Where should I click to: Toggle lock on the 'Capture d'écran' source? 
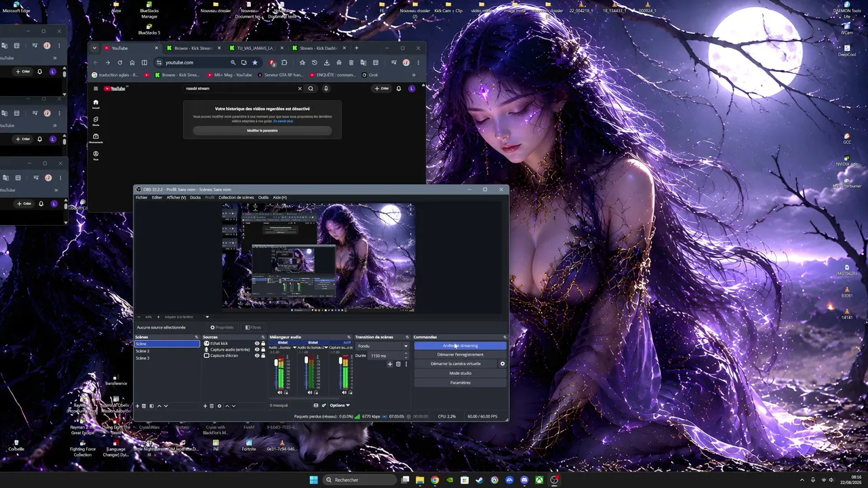[x=263, y=356]
